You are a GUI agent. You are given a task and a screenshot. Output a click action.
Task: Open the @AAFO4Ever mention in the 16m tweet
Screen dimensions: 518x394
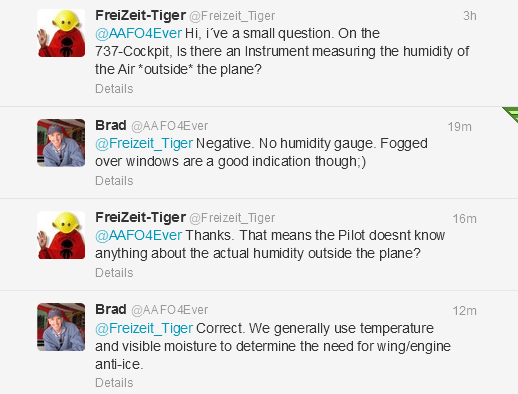point(138,235)
